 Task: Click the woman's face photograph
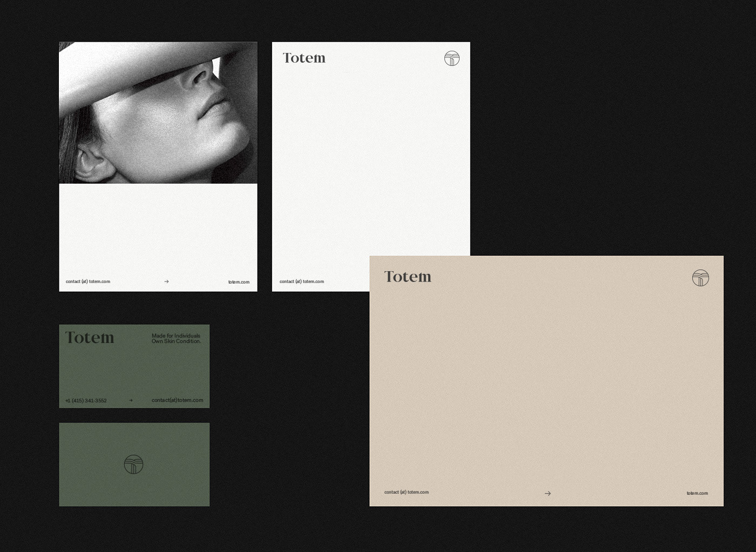(158, 113)
